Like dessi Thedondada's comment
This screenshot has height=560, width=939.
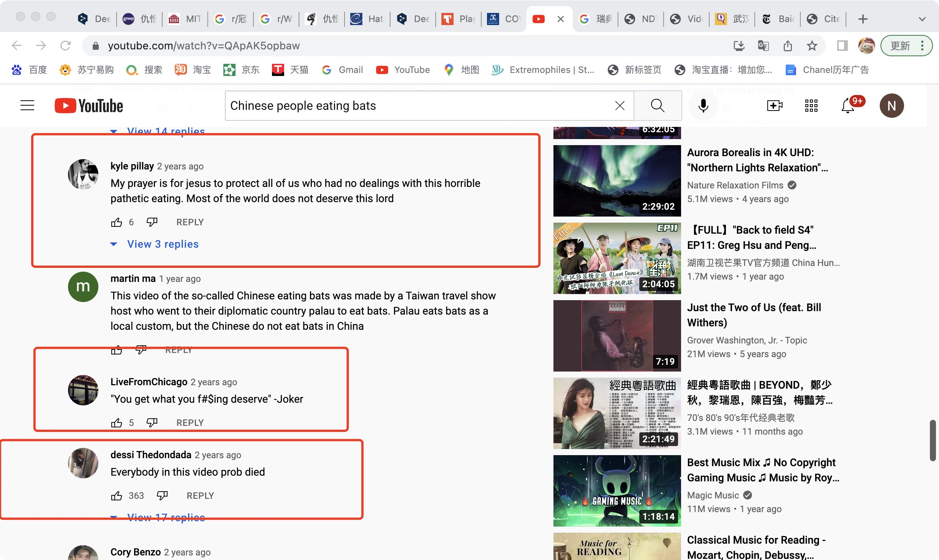pyautogui.click(x=116, y=496)
